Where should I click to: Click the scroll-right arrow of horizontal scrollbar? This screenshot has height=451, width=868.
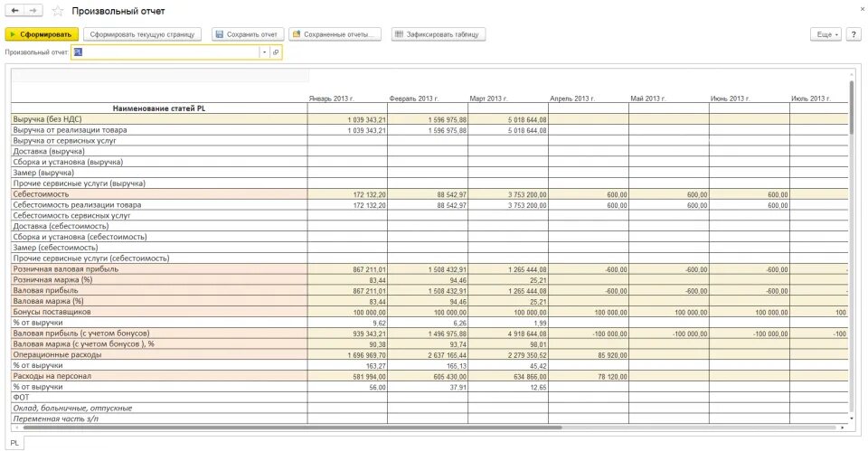[x=843, y=428]
